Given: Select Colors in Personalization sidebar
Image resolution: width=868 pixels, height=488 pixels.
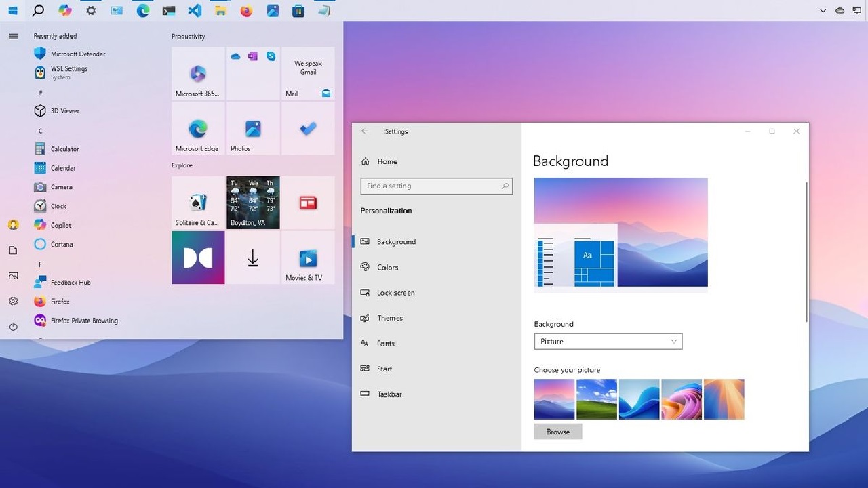Looking at the screenshot, I should pyautogui.click(x=387, y=267).
